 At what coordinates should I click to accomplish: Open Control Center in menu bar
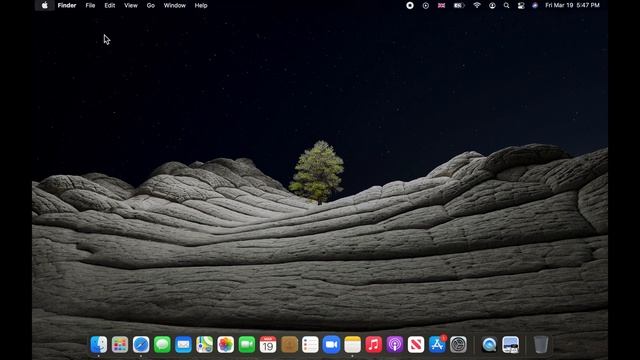[x=521, y=5]
